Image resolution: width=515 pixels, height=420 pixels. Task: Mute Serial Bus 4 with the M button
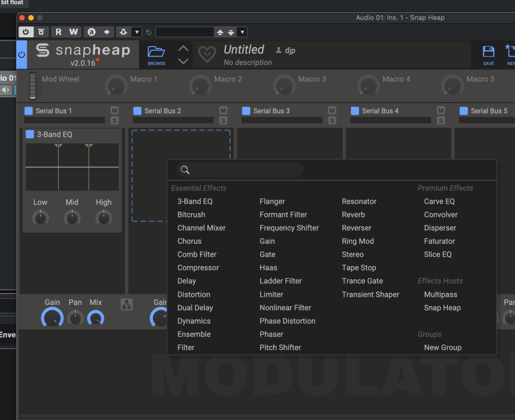tap(441, 111)
